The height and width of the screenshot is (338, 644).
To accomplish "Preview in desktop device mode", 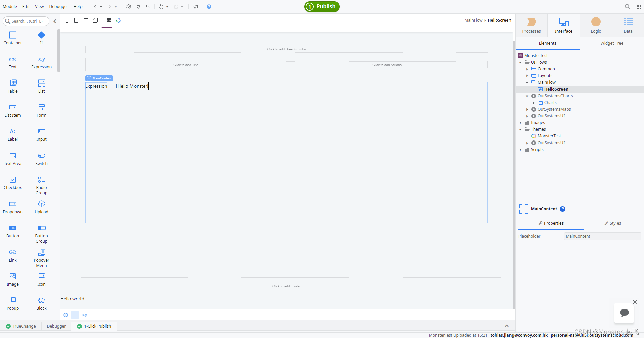I will pyautogui.click(x=86, y=20).
